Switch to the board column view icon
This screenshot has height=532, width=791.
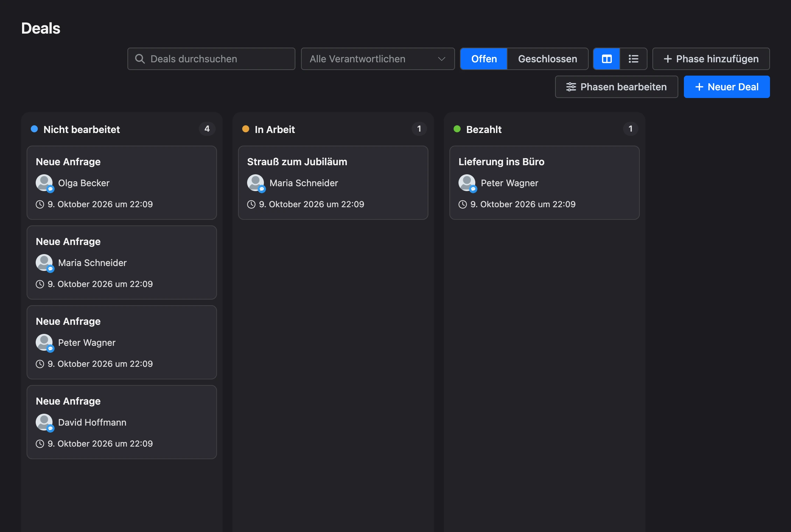tap(607, 59)
